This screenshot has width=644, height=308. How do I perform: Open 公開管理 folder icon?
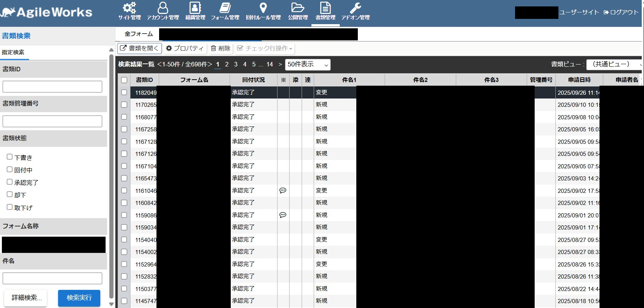(x=298, y=8)
